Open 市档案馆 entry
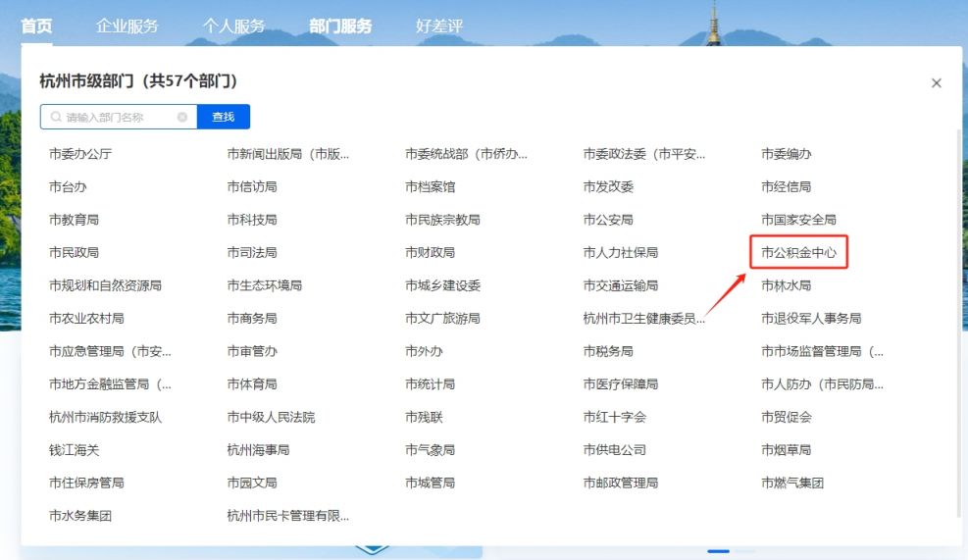 [430, 186]
